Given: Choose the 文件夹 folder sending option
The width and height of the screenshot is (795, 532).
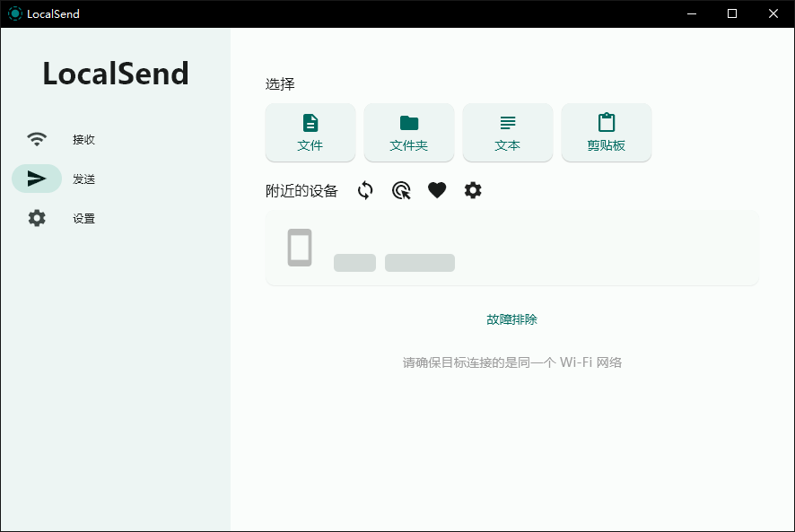Looking at the screenshot, I should coord(408,133).
